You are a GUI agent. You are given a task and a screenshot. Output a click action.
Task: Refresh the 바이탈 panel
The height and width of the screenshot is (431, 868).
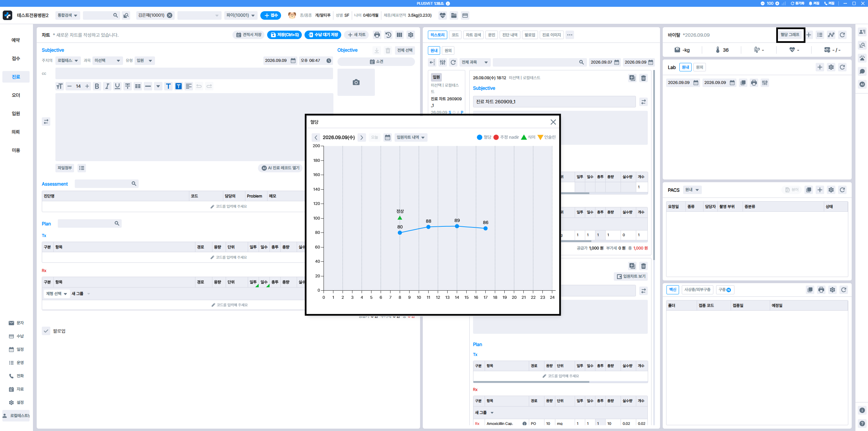point(842,35)
